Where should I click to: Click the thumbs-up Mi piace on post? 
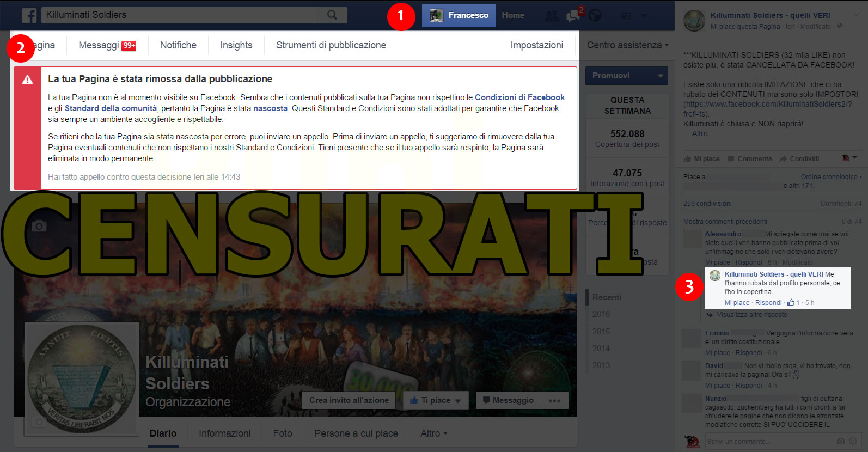tap(702, 159)
